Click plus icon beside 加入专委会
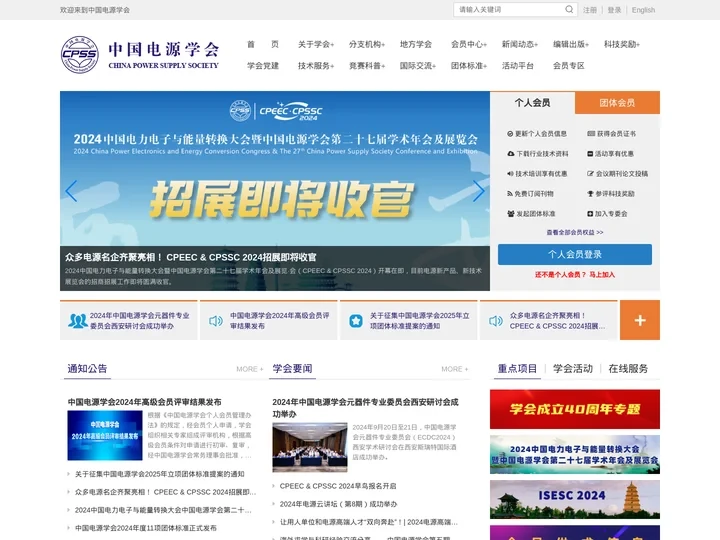 click(590, 214)
